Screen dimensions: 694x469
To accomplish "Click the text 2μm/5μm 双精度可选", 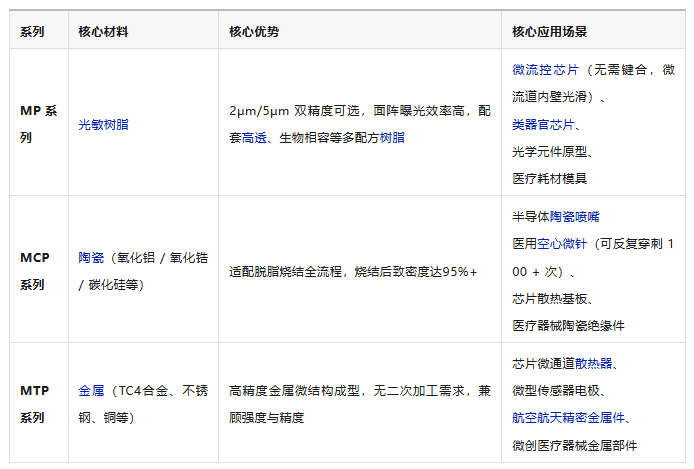I will (x=294, y=111).
